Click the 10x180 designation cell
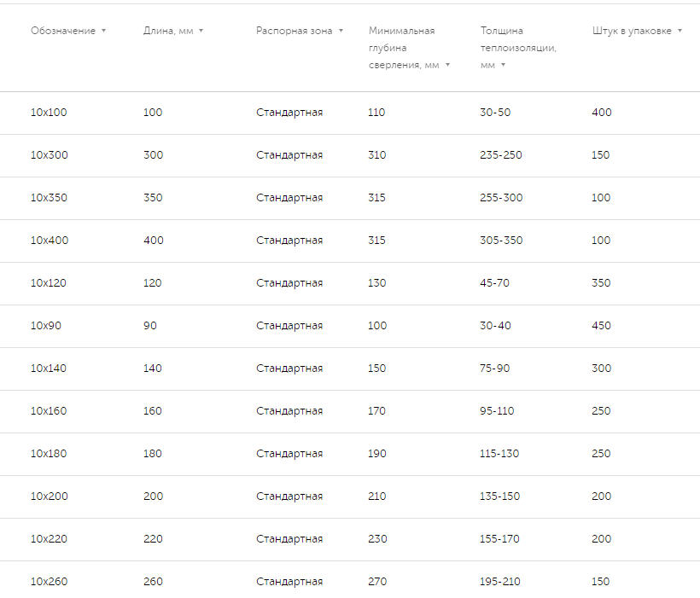The height and width of the screenshot is (598, 700). 49,454
